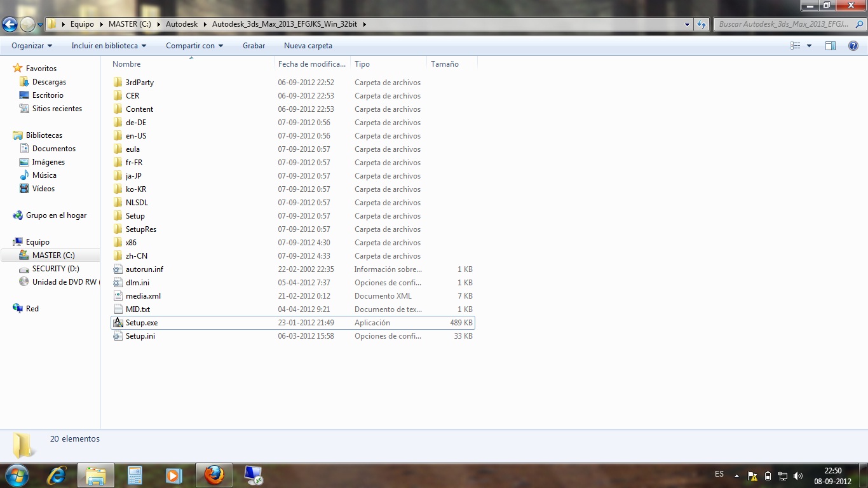The image size is (868, 488).
Task: Select the MID.txt file icon
Action: coord(118,309)
